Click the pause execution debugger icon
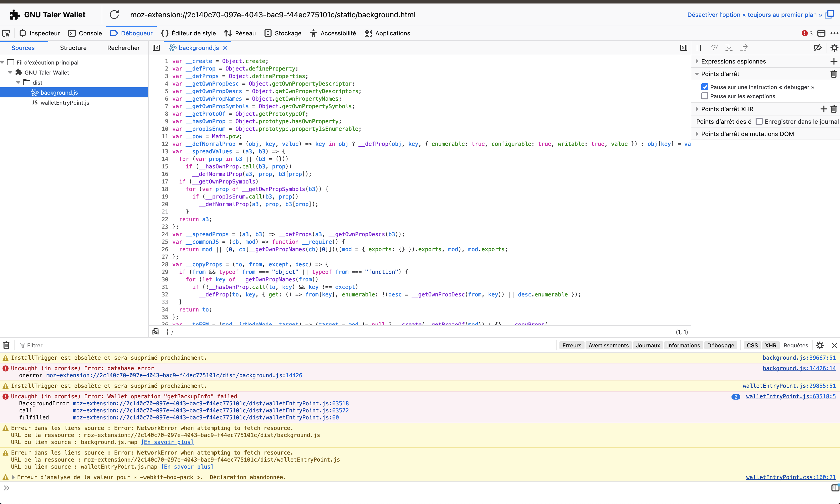This screenshot has height=504, width=840. point(699,48)
